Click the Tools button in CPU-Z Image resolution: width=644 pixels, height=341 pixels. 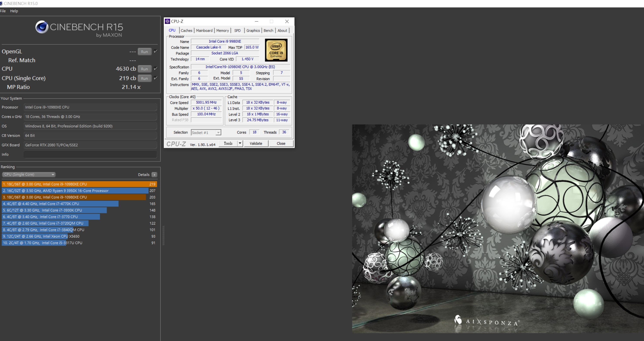click(x=228, y=143)
